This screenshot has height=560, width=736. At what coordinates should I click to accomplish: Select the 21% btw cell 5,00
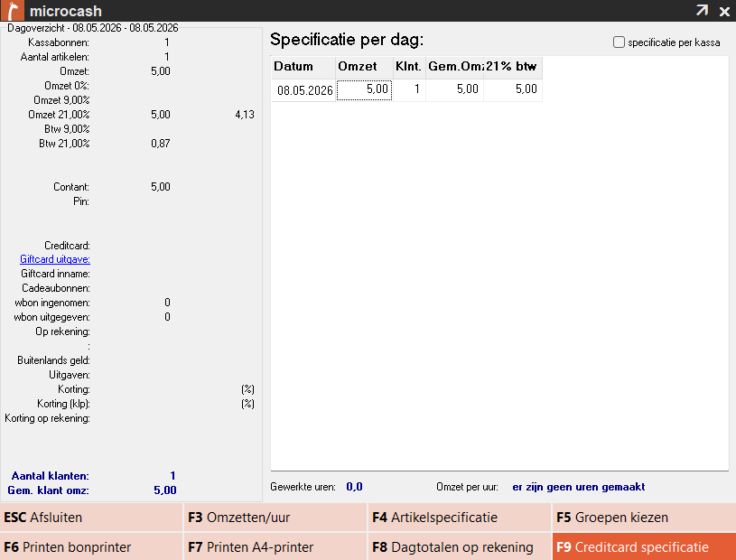coord(513,90)
